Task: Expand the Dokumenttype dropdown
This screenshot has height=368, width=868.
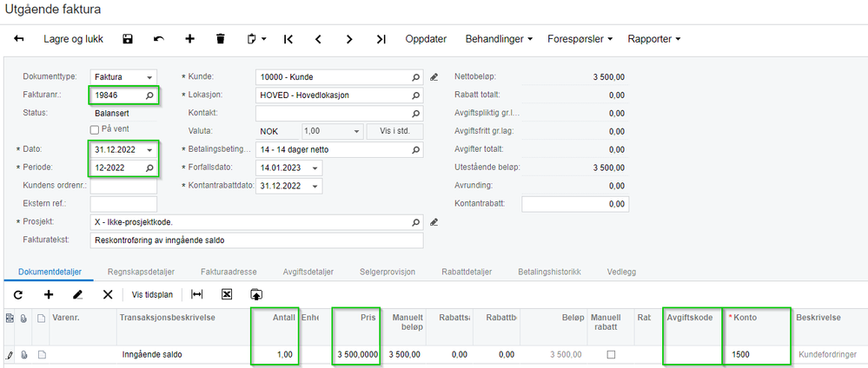Action: [149, 77]
